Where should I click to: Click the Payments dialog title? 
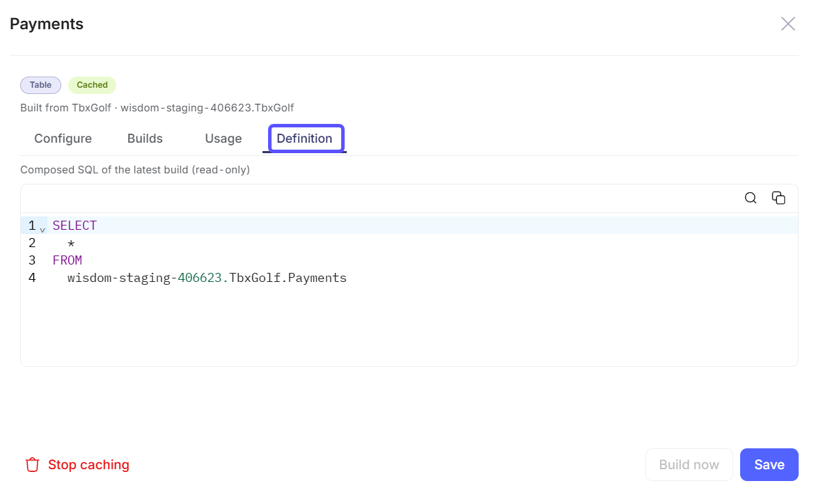coord(47,24)
